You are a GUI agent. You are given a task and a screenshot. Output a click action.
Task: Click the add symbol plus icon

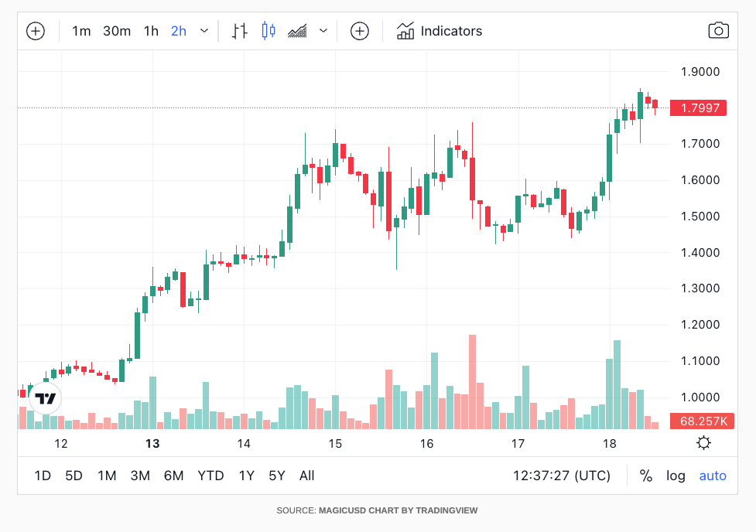click(36, 31)
